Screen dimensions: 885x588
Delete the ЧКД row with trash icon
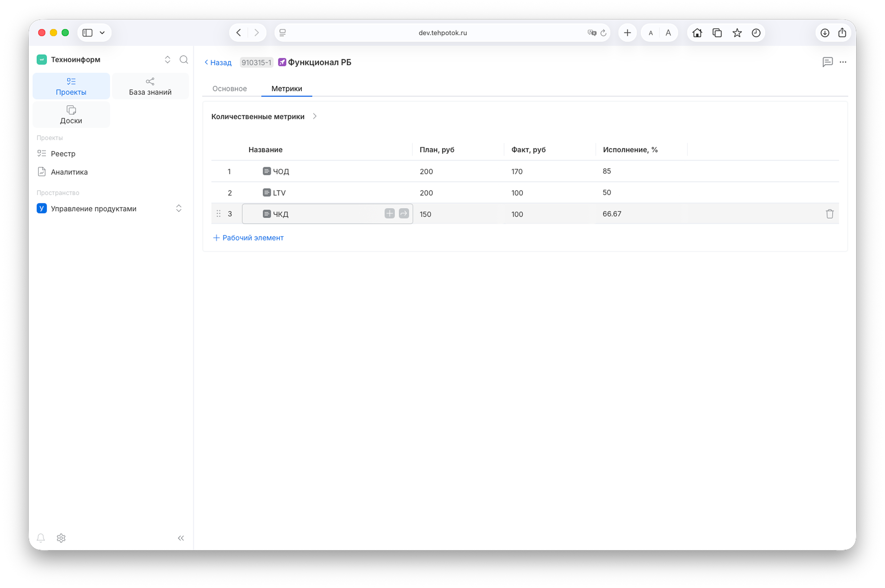829,214
